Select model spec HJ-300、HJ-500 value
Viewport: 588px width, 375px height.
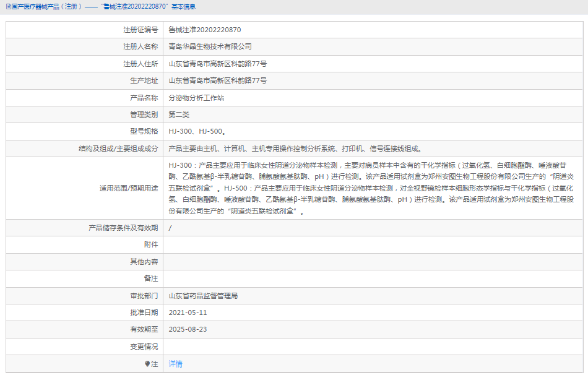[197, 131]
